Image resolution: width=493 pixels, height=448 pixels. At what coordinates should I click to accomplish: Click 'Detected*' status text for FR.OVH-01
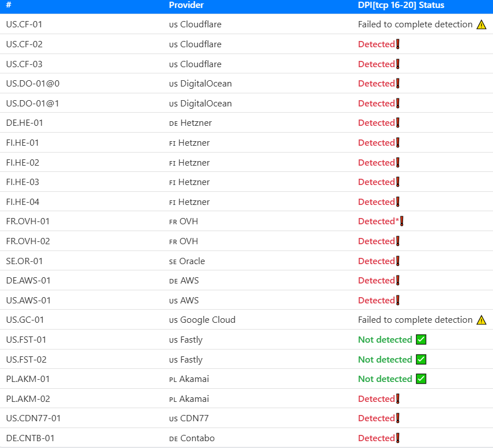379,221
